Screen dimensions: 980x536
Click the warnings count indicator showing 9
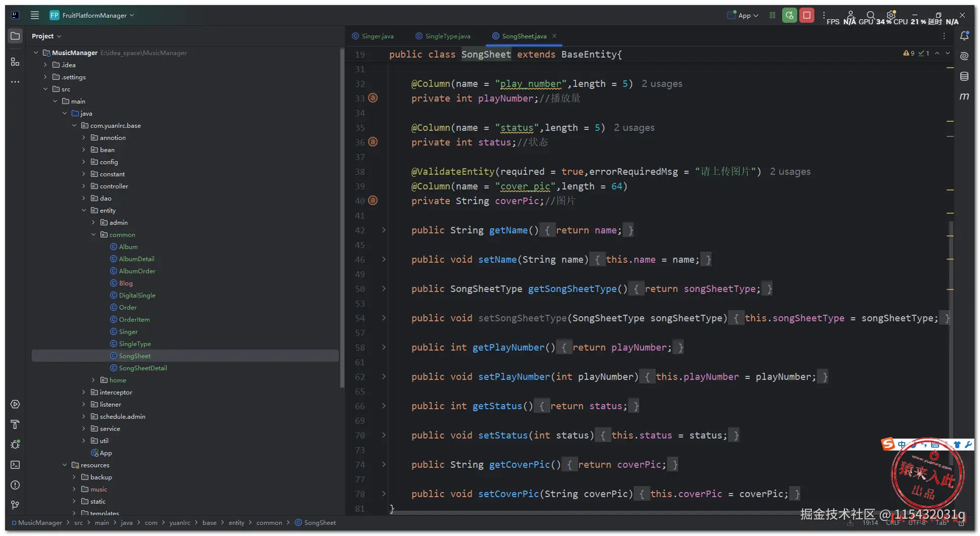point(909,53)
